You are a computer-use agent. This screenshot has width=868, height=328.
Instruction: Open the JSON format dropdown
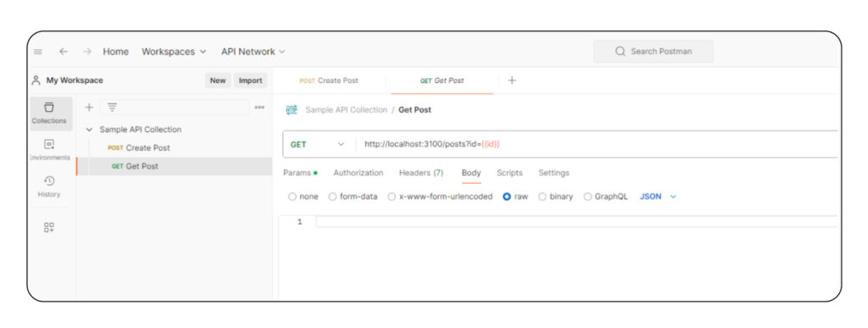658,197
